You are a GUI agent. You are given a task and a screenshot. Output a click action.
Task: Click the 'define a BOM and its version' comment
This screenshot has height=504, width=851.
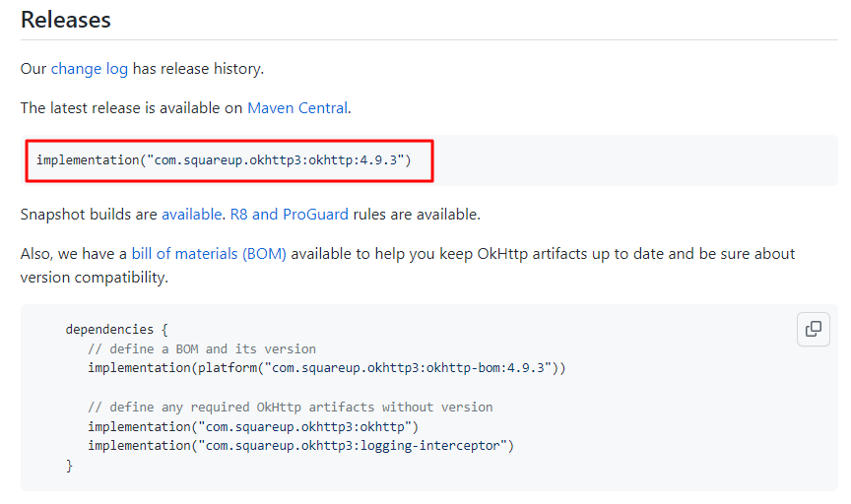(x=202, y=348)
